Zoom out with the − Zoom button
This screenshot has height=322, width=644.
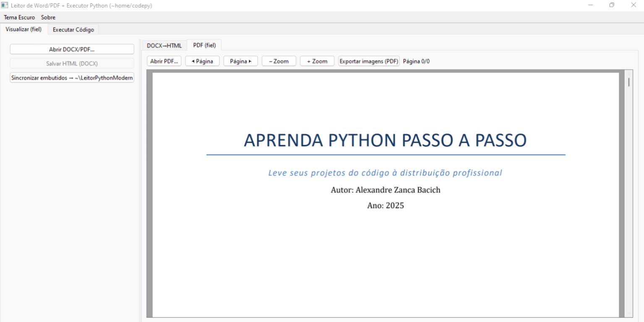click(279, 61)
